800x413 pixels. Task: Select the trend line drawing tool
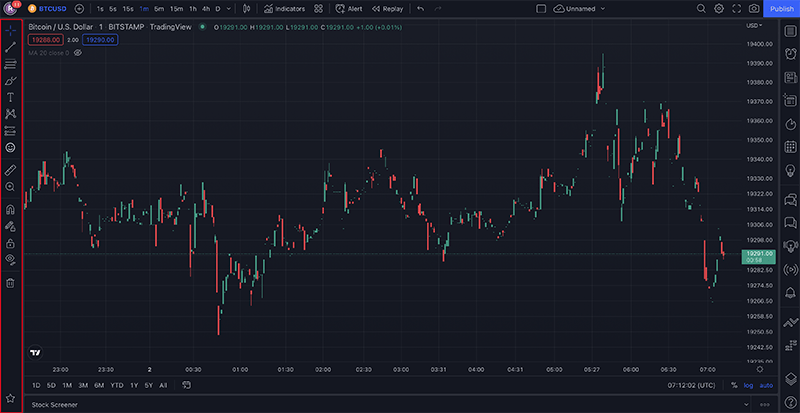coord(11,47)
